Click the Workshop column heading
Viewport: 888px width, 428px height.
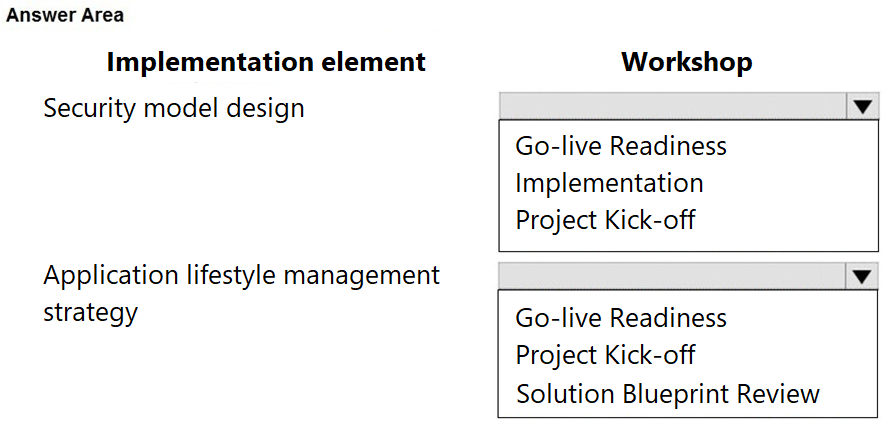687,62
